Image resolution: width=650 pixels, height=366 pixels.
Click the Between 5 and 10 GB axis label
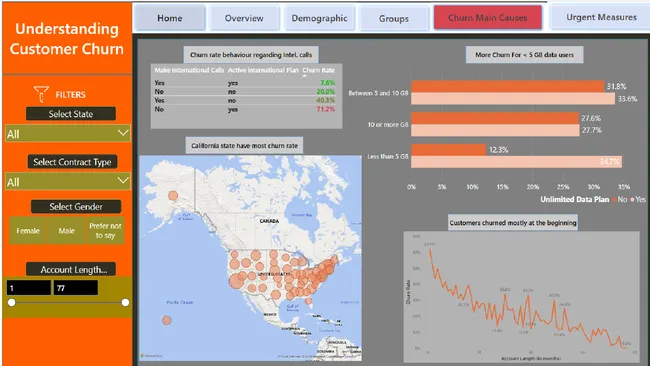coord(378,93)
